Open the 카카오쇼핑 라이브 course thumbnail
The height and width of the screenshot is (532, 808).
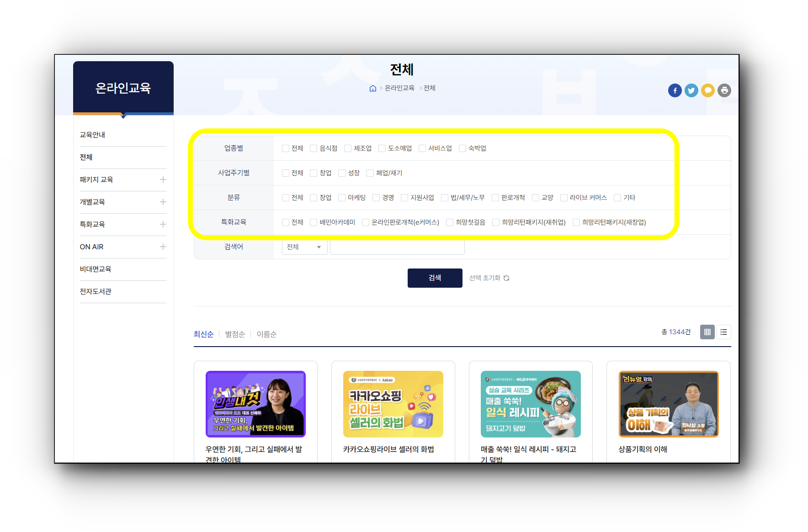[x=393, y=404]
